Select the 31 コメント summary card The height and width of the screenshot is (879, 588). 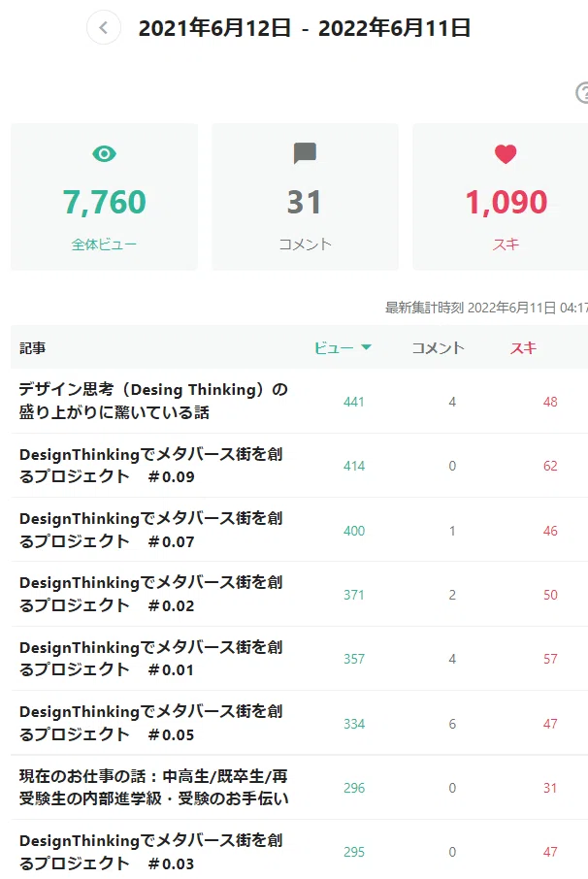pos(305,197)
